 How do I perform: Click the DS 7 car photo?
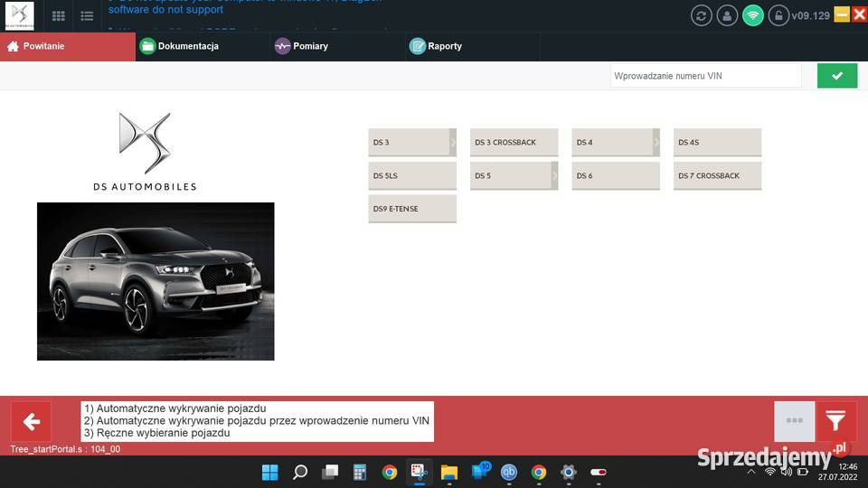156,281
